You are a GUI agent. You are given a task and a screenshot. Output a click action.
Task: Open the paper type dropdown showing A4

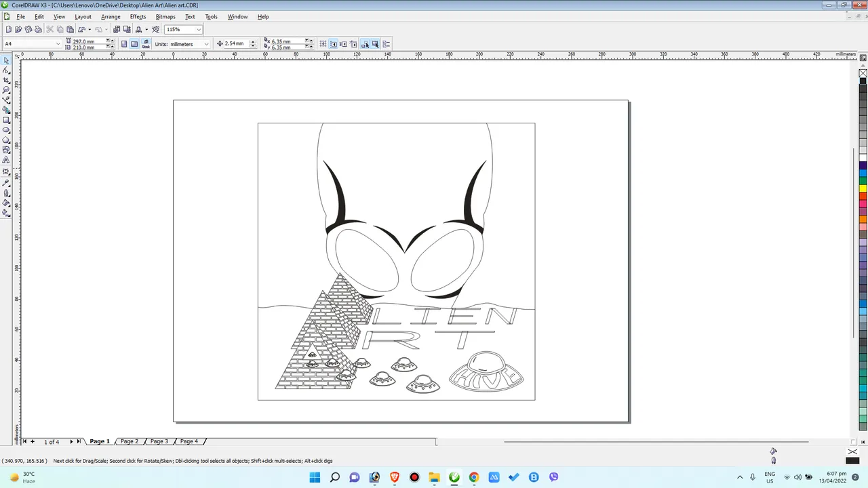(x=58, y=44)
